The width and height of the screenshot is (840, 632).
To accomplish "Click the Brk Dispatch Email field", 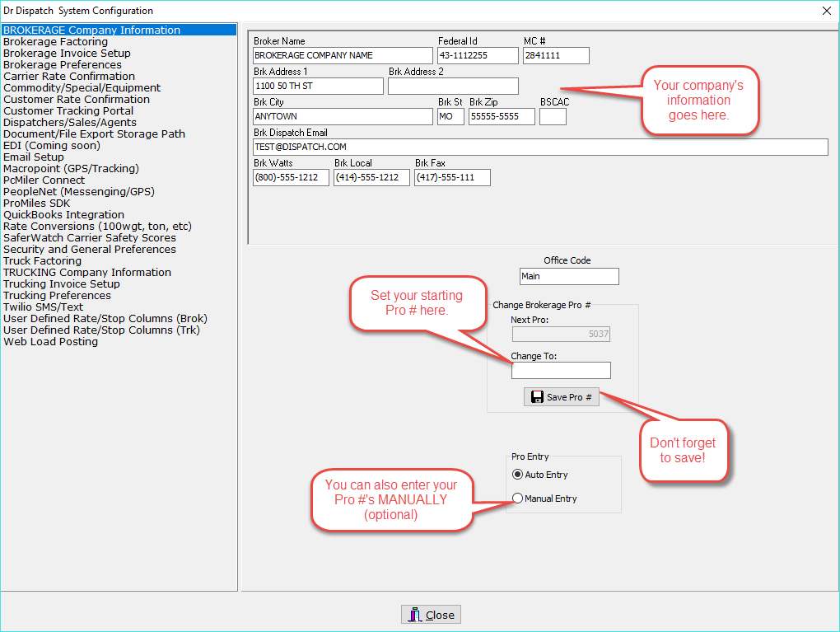I will 540,147.
